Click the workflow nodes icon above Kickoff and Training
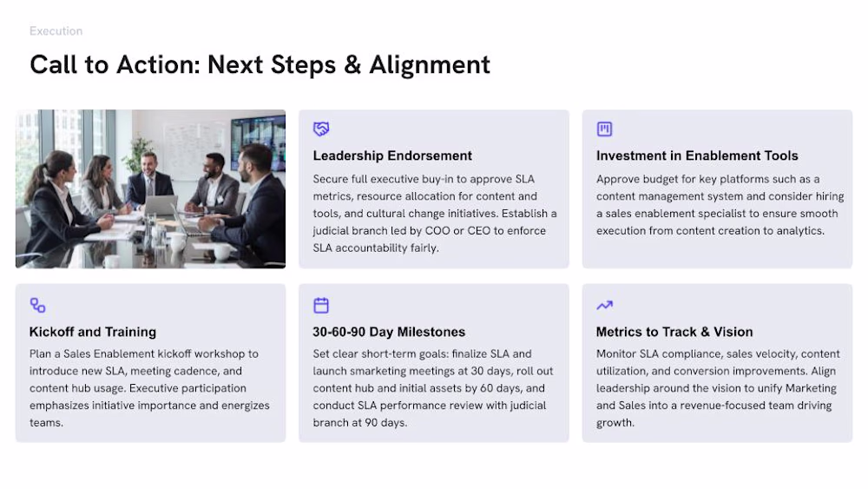 (37, 305)
